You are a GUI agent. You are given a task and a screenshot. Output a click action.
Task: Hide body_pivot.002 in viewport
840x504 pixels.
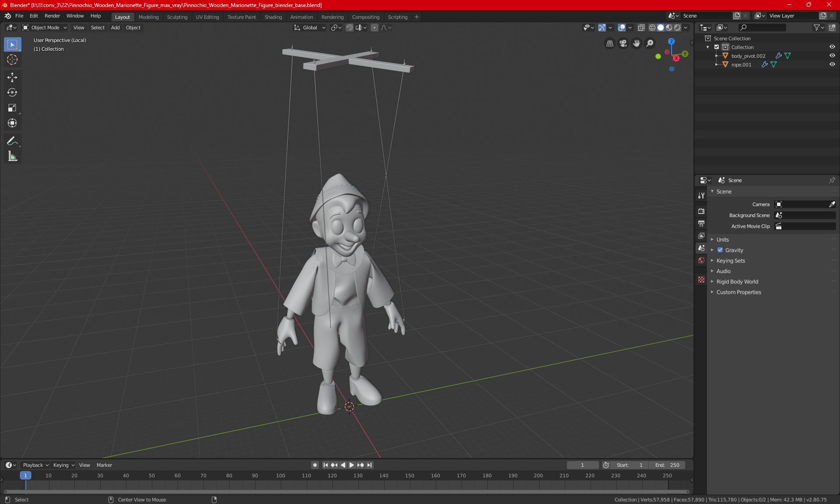click(832, 56)
